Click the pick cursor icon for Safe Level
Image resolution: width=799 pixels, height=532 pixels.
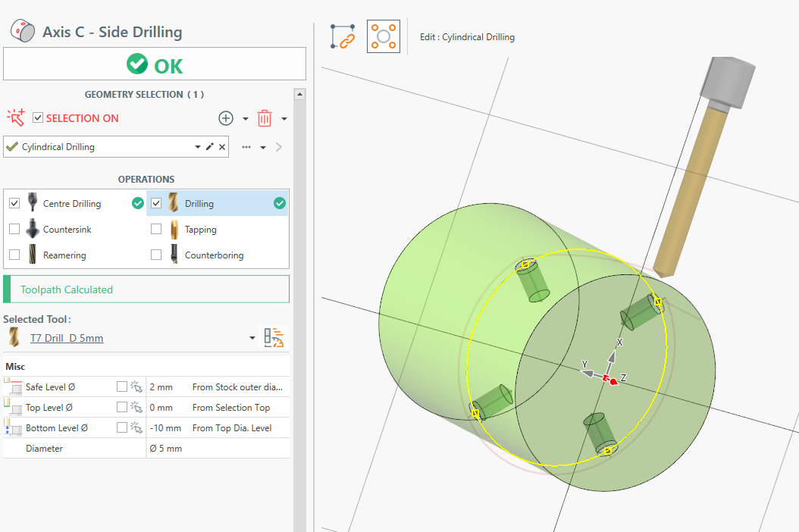coord(136,386)
